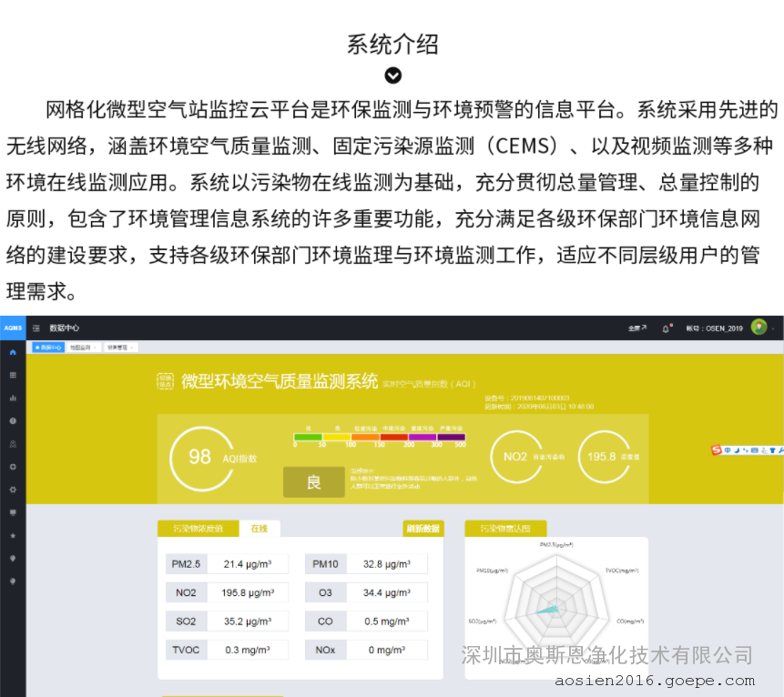The width and height of the screenshot is (784, 697).
Task: Expand the down chevron below 系统介绍
Action: (x=392, y=76)
